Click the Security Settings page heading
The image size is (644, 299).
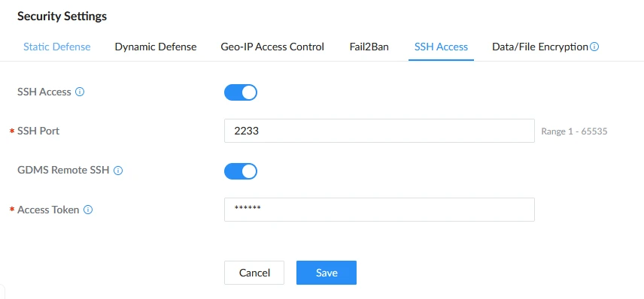tap(62, 17)
